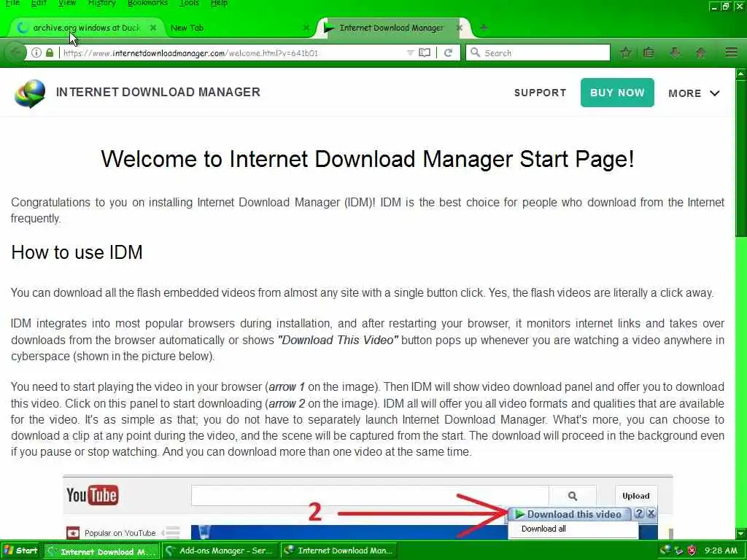Open the Bookmarks menu
The width and height of the screenshot is (747, 560).
[x=147, y=4]
